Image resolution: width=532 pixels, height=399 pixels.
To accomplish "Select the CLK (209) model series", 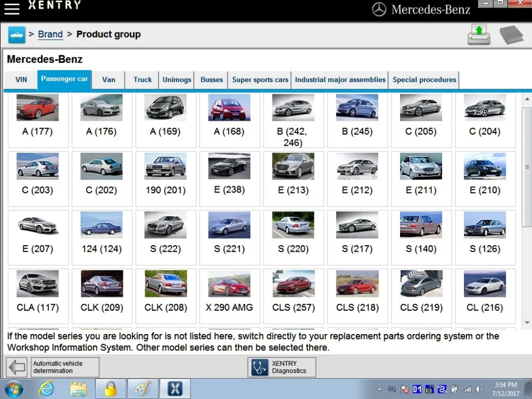I will pyautogui.click(x=102, y=296).
